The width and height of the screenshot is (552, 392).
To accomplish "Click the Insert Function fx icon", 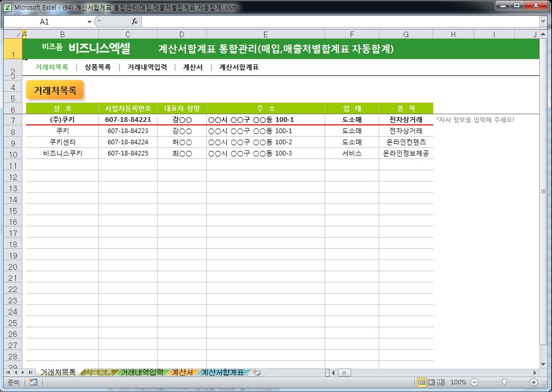I will 135,22.
